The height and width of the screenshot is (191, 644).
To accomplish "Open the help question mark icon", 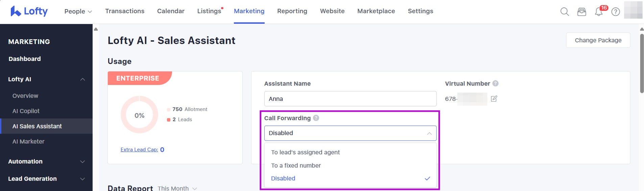I will pyautogui.click(x=616, y=12).
